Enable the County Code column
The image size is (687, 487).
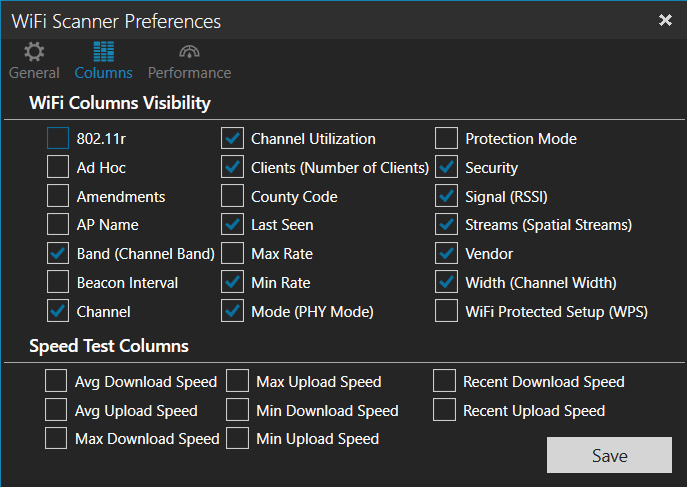point(232,196)
